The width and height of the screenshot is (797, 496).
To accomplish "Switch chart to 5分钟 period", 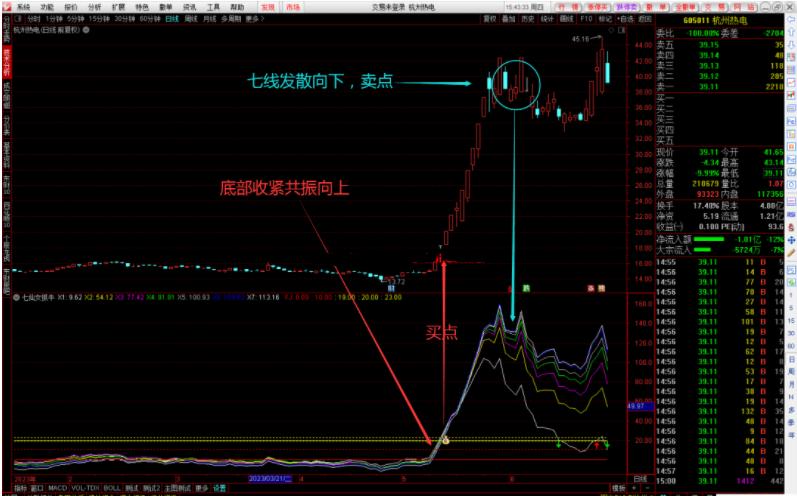I will coord(76,19).
